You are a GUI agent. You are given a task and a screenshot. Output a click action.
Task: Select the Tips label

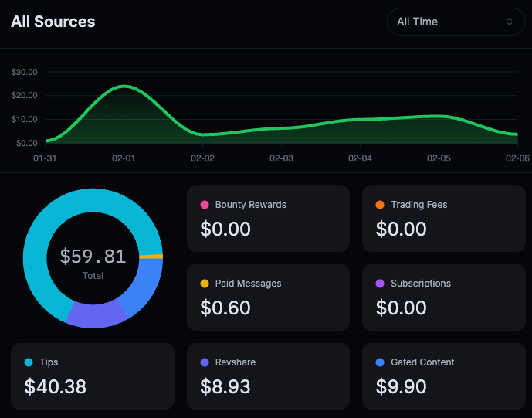pyautogui.click(x=49, y=362)
